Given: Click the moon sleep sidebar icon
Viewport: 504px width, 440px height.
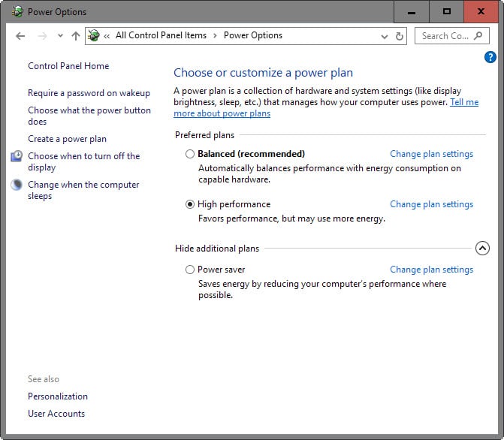Looking at the screenshot, I should click(x=17, y=185).
